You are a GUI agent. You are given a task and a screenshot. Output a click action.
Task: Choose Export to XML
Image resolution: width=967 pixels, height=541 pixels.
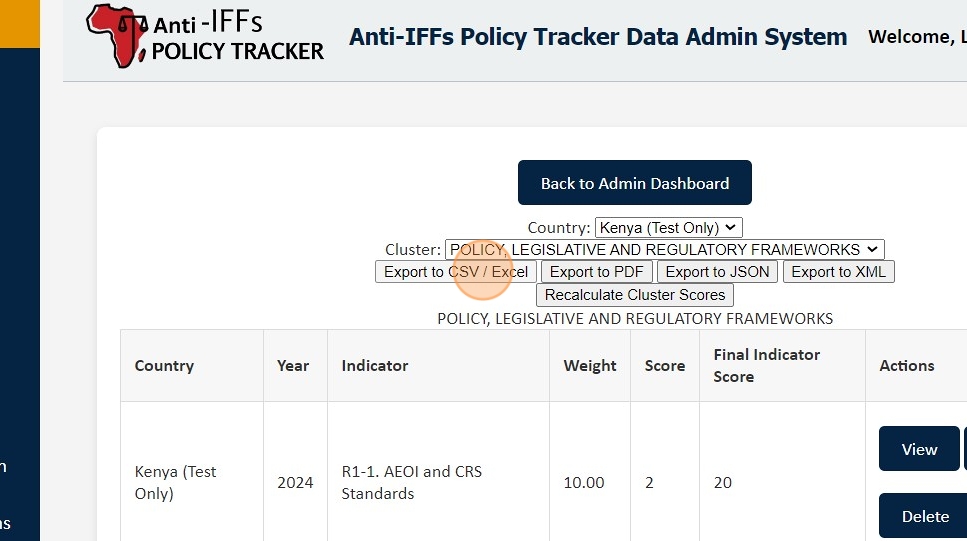click(x=838, y=272)
